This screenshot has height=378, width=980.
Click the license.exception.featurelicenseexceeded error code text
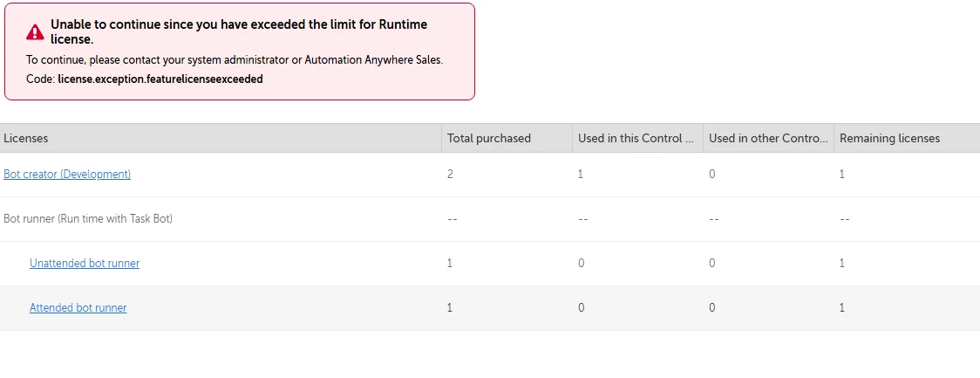(x=160, y=79)
